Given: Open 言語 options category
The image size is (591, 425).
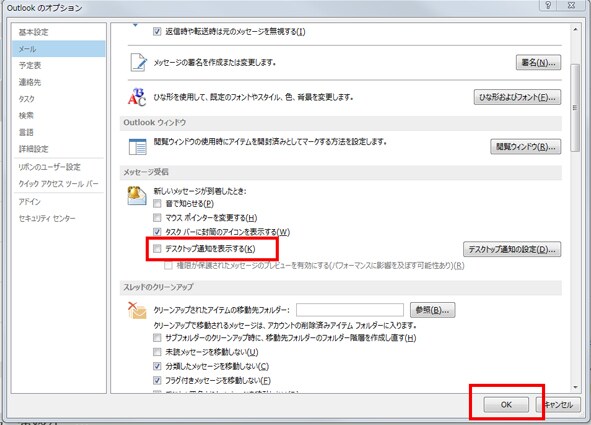Looking at the screenshot, I should pos(58,132).
